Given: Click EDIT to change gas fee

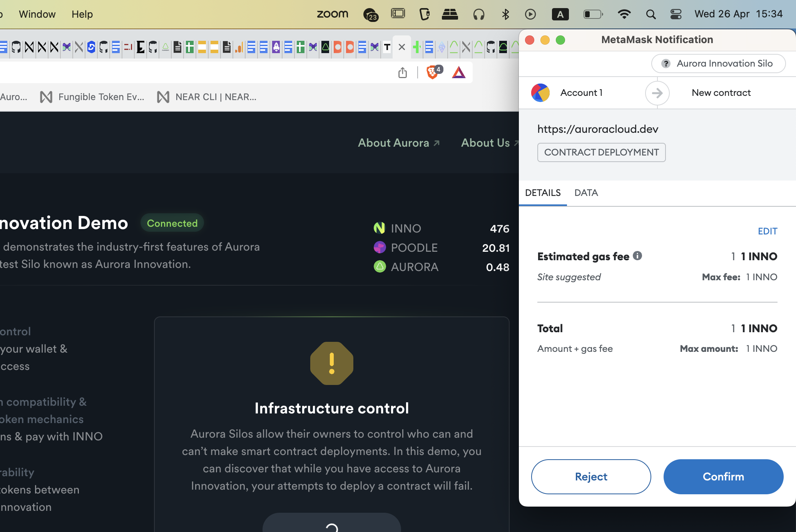Looking at the screenshot, I should (x=768, y=231).
